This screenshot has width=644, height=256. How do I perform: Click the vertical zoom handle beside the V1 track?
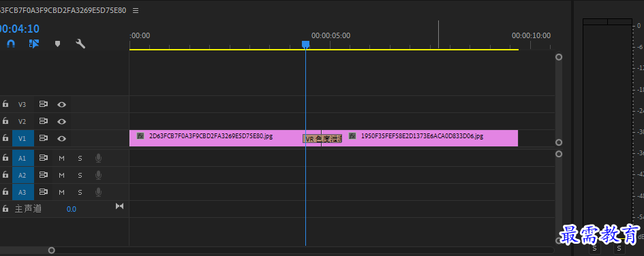pyautogui.click(x=559, y=142)
